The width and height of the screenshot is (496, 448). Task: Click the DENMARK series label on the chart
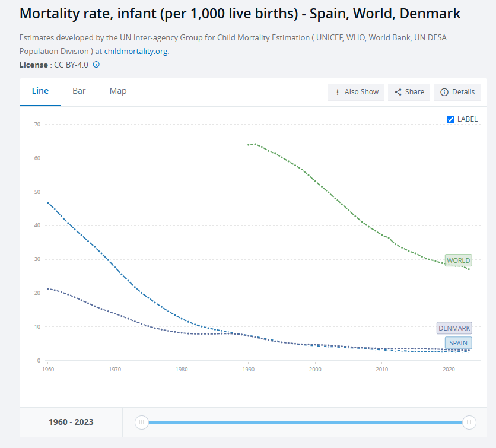pyautogui.click(x=454, y=328)
